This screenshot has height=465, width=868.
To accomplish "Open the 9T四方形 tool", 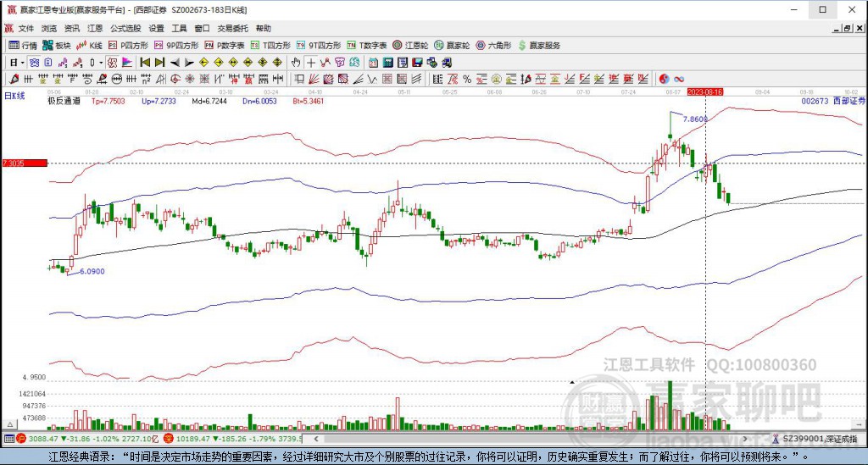I will coord(319,46).
